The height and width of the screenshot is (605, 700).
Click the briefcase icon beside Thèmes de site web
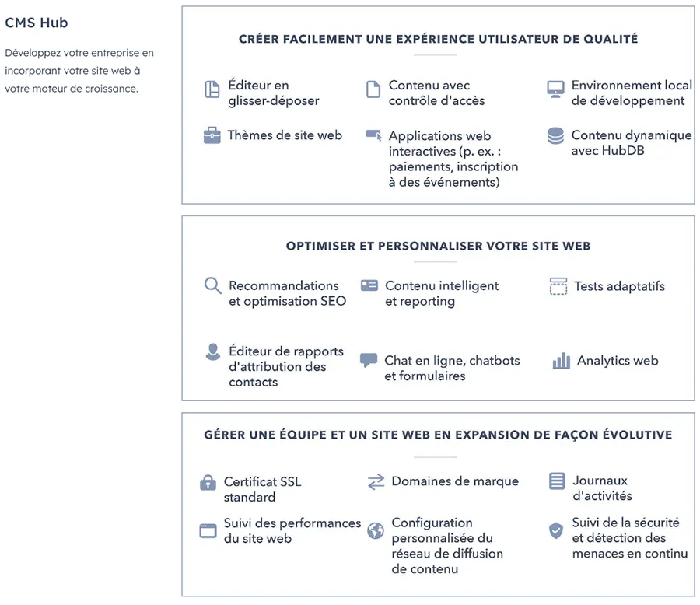point(212,136)
